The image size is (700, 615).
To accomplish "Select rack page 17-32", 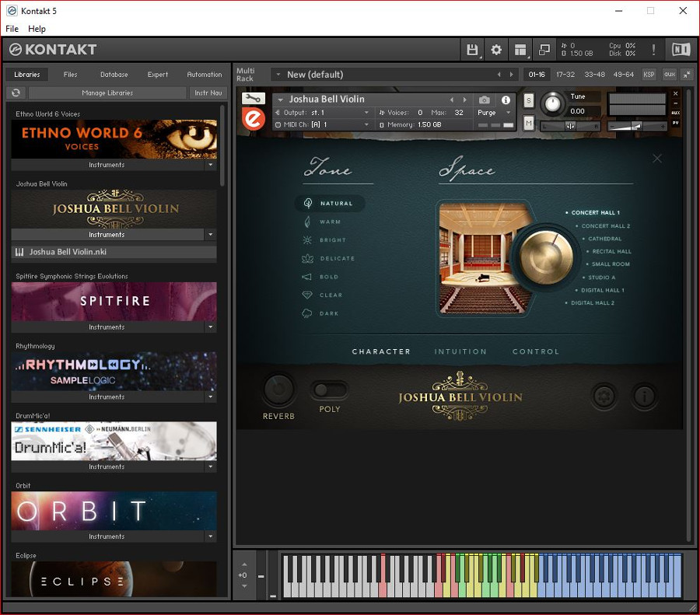I will 565,75.
